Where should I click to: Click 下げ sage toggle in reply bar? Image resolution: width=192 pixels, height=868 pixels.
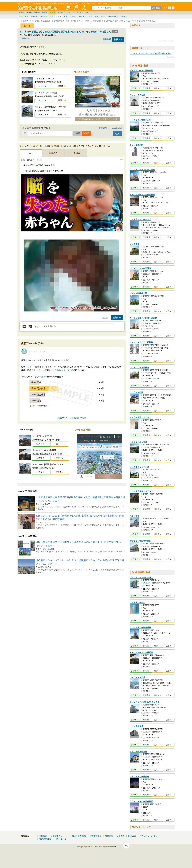pos(36,327)
